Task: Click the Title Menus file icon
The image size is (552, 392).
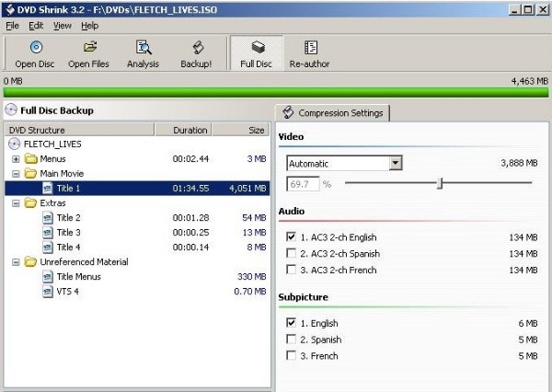Action: [48, 277]
